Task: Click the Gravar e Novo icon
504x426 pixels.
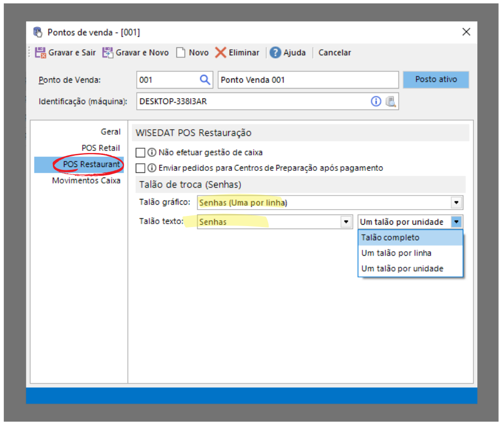Action: [108, 53]
